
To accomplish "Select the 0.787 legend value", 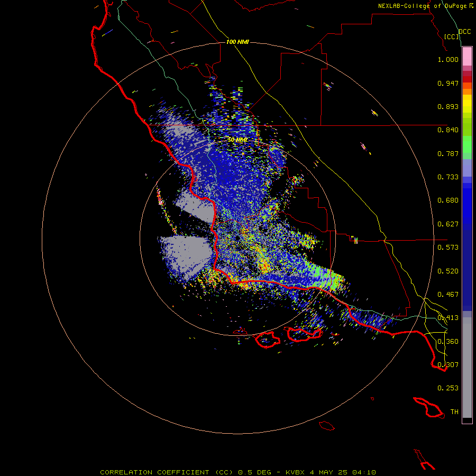I will coord(448,153).
